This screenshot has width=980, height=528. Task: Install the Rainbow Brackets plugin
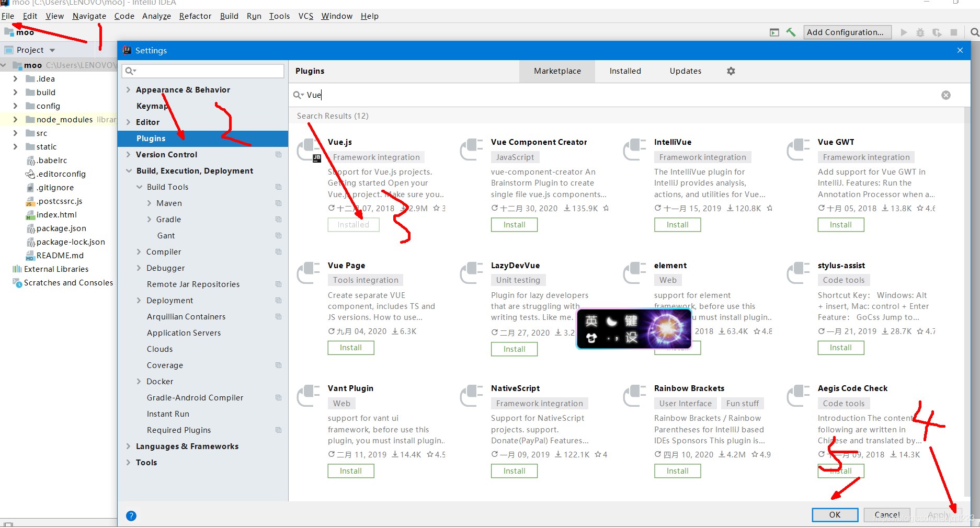(x=677, y=471)
